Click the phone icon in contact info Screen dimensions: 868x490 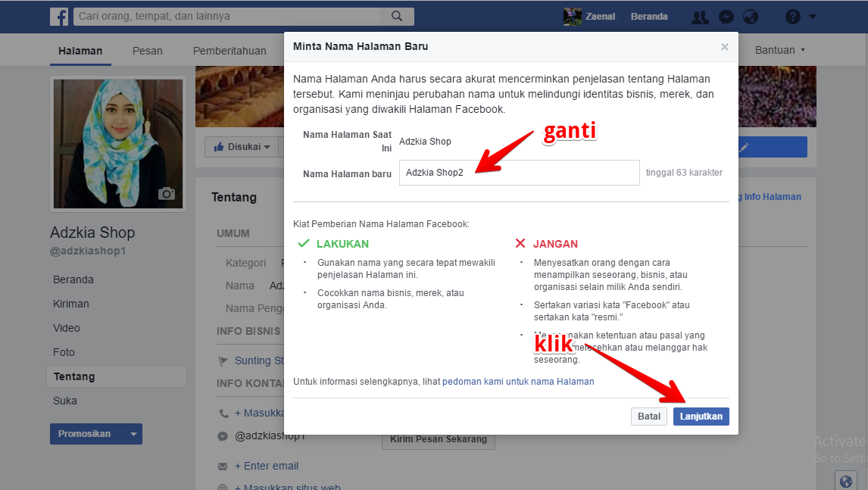(223, 413)
